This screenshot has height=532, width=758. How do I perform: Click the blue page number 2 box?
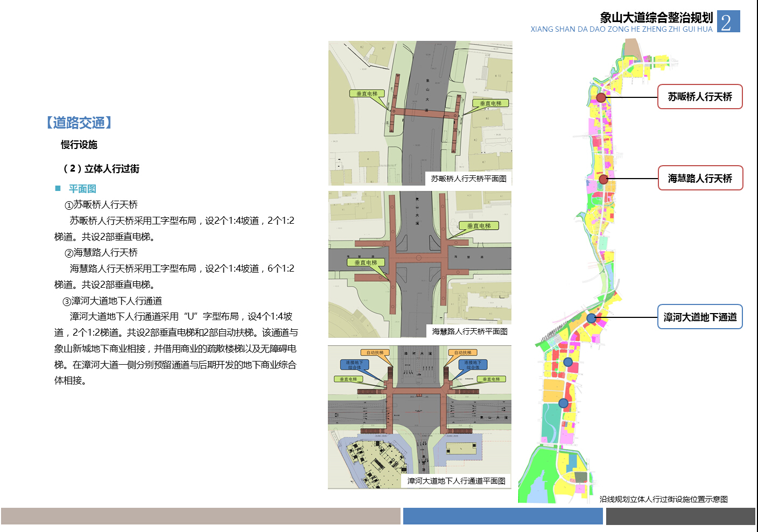click(x=728, y=22)
